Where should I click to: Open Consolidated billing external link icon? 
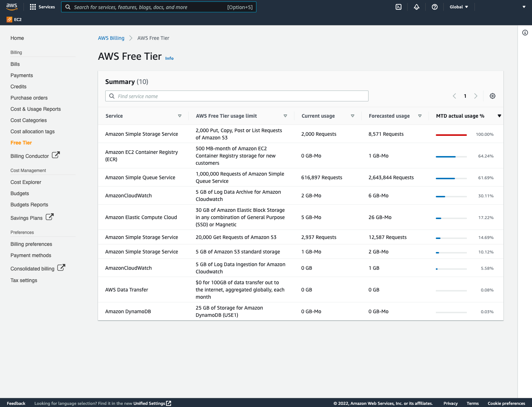tap(61, 268)
